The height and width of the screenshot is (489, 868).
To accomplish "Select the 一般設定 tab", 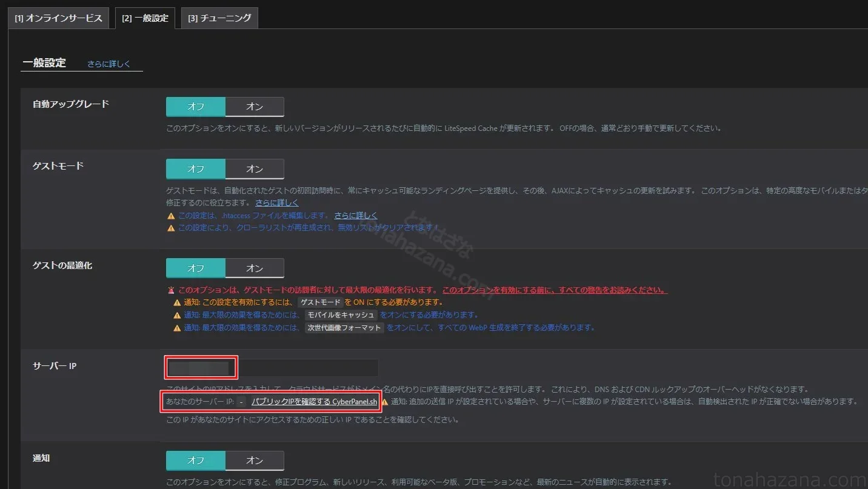I will 145,18.
